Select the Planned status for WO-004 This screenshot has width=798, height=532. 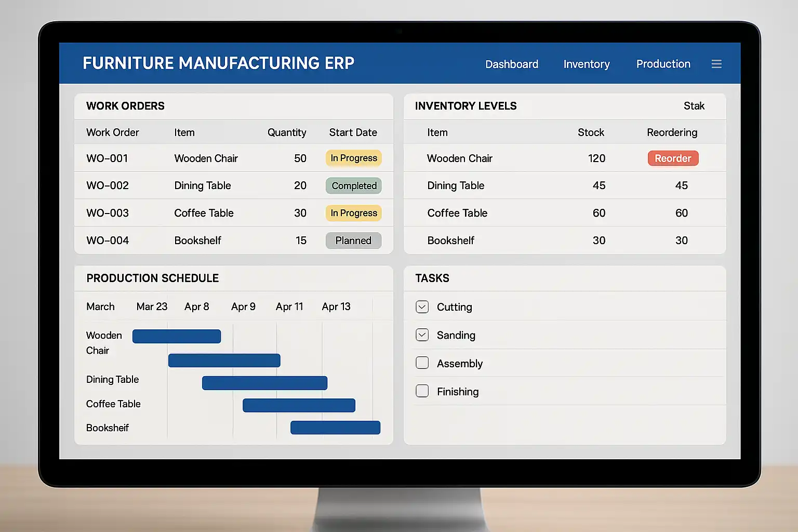354,241
